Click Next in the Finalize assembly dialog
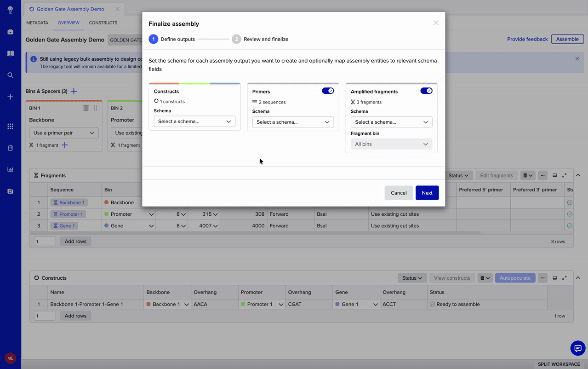Screen dimensions: 588x369 click(427, 193)
